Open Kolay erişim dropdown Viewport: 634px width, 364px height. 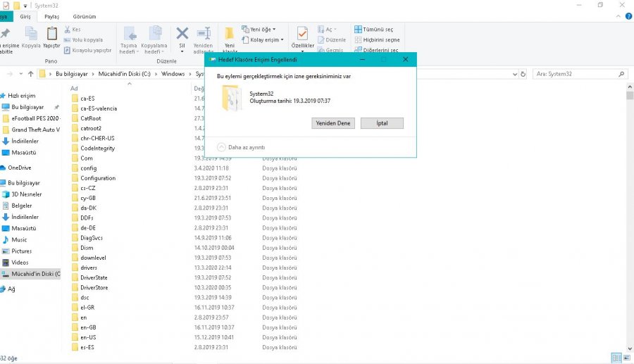(261, 40)
